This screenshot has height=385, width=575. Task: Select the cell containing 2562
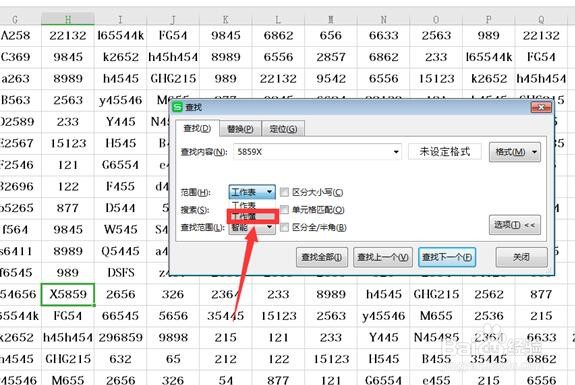(488, 294)
